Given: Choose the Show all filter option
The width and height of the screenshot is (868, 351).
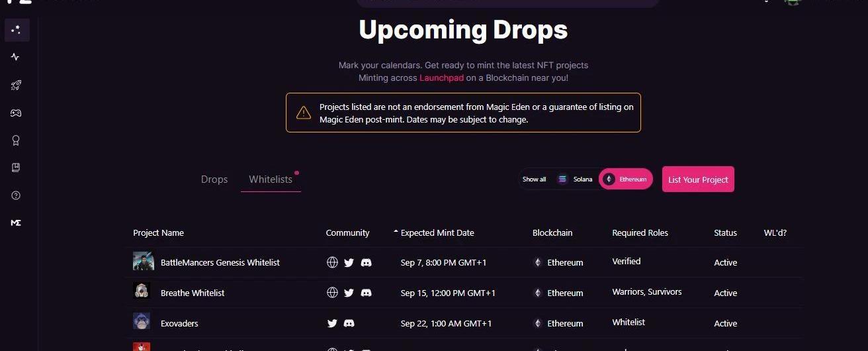Looking at the screenshot, I should pyautogui.click(x=535, y=179).
